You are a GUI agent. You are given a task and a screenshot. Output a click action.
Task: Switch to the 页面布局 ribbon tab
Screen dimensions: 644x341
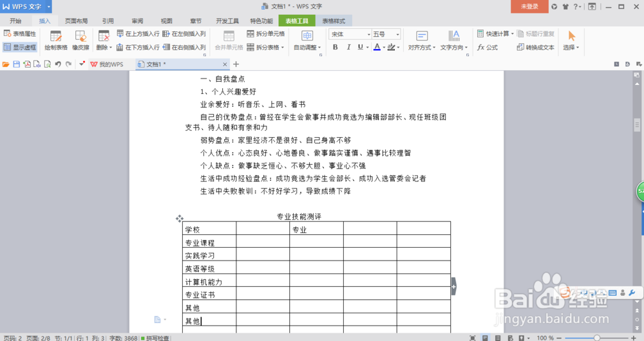(77, 21)
